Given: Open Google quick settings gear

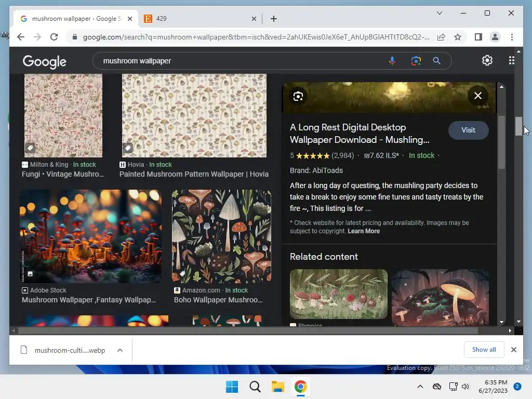Looking at the screenshot, I should (x=487, y=60).
